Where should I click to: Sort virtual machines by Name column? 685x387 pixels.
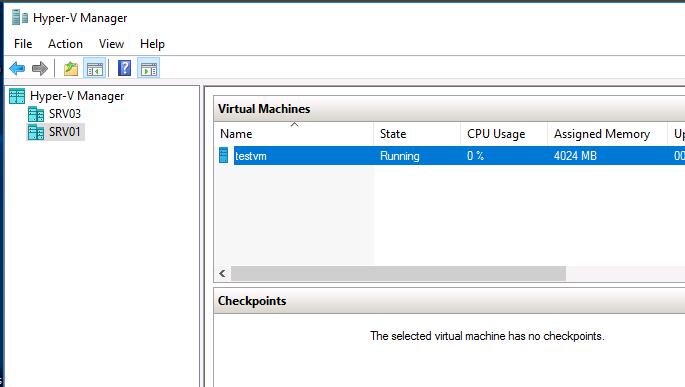(x=294, y=134)
